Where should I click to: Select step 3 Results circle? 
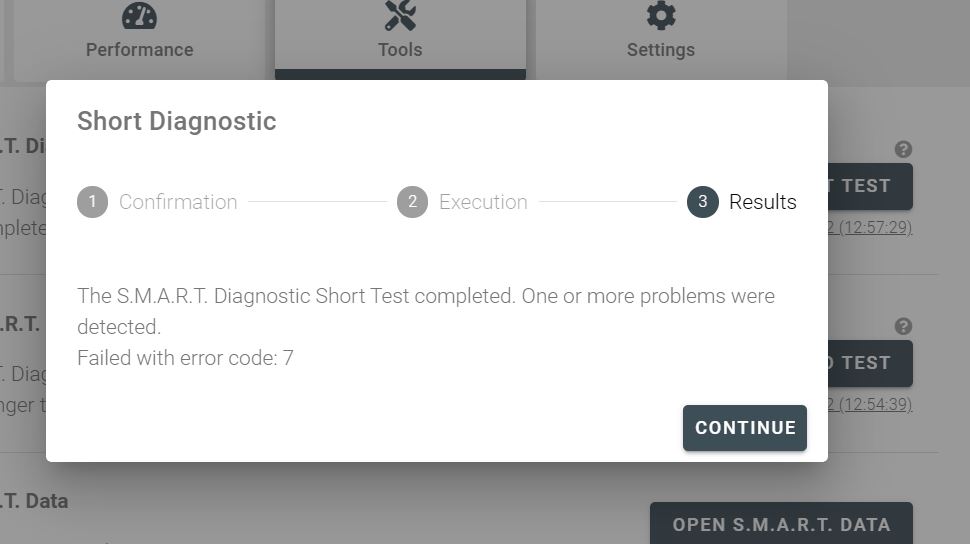(703, 202)
